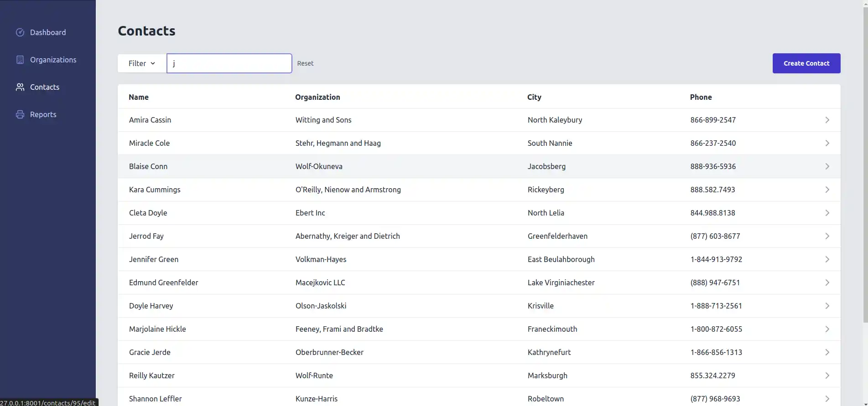
Task: Expand the Filter dropdown
Action: point(142,63)
